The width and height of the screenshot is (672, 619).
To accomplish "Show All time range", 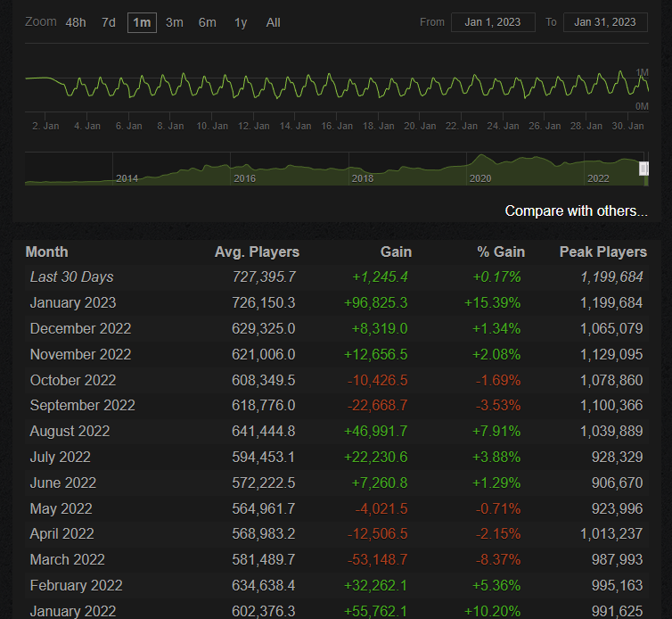I will click(274, 22).
